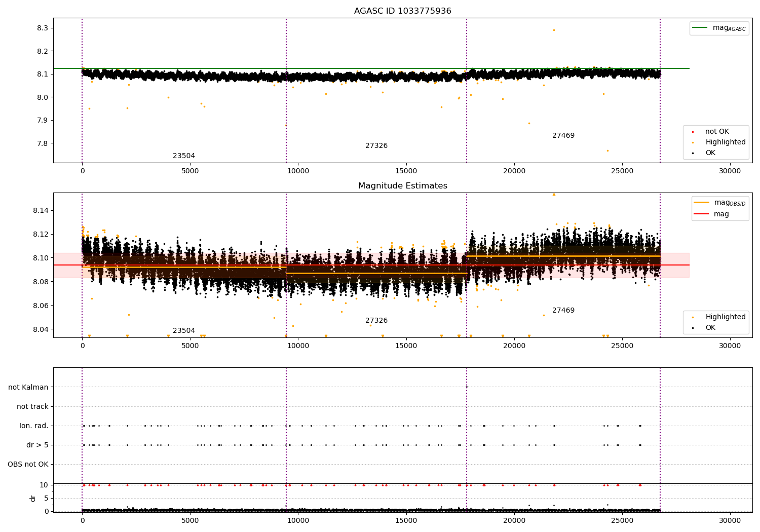Click the 10 tick on the dr axis
This screenshot has width=760, height=532.
(44, 485)
